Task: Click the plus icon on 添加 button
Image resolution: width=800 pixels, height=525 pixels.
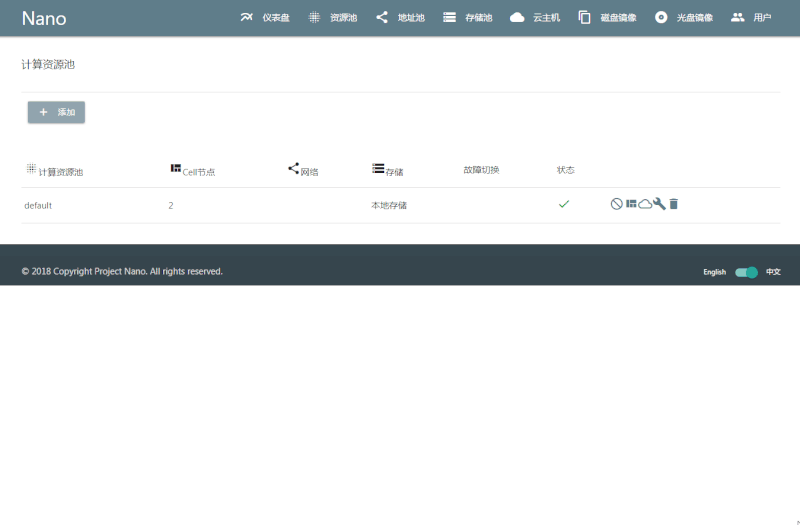Action: [x=43, y=112]
